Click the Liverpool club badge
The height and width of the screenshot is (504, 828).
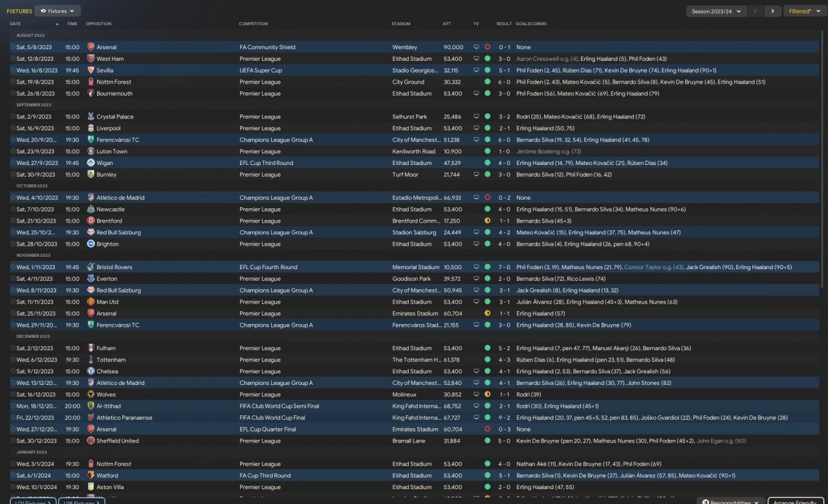[91, 129]
